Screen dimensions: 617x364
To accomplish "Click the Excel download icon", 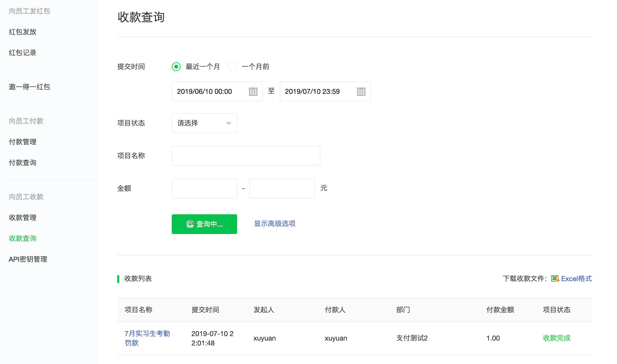I will [555, 278].
